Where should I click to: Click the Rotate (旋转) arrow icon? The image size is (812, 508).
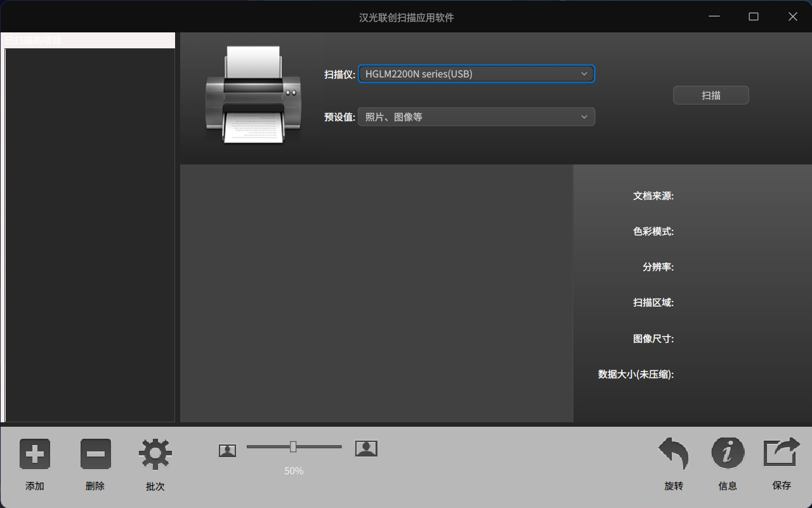[x=674, y=454]
